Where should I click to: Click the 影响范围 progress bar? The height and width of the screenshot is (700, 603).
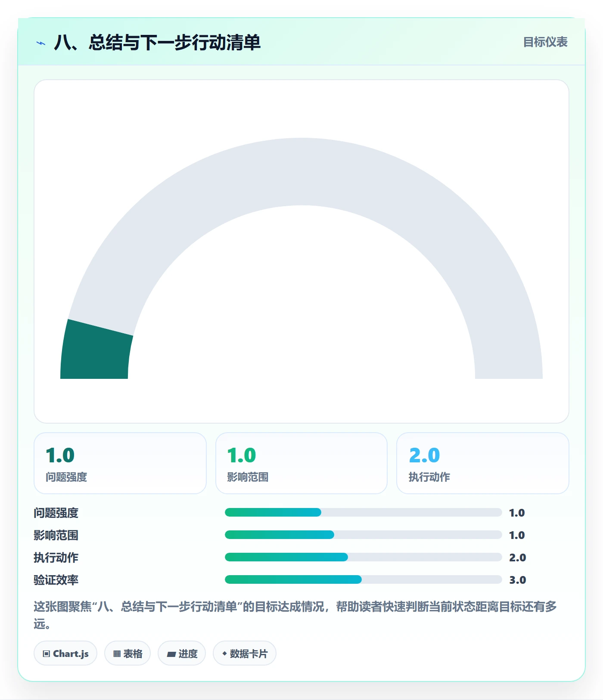[363, 535]
